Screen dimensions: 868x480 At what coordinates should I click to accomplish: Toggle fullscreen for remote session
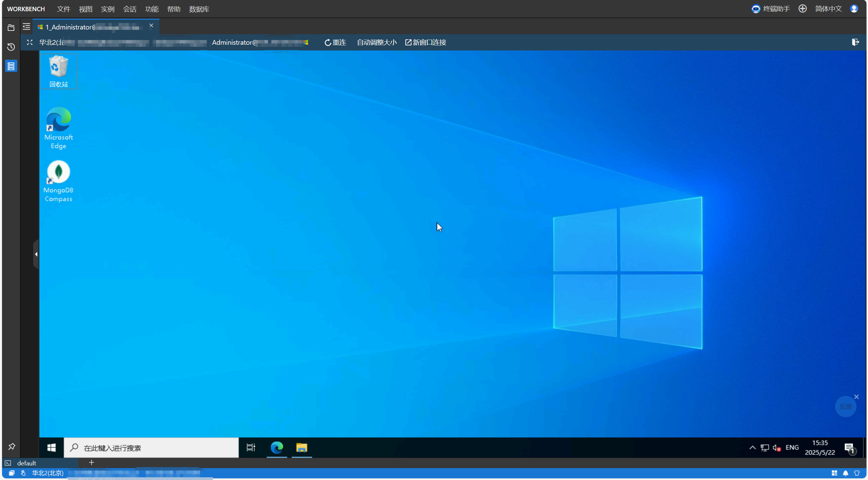coord(30,42)
